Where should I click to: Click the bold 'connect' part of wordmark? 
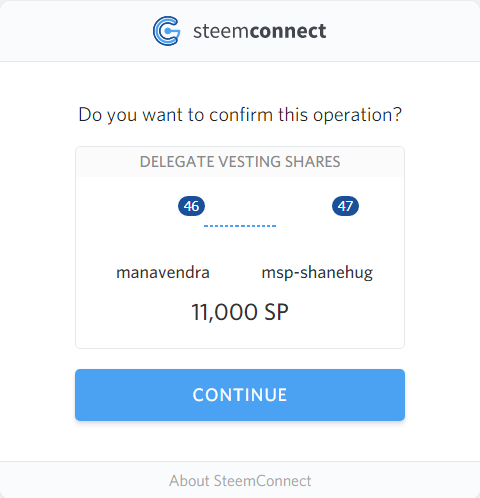288,31
